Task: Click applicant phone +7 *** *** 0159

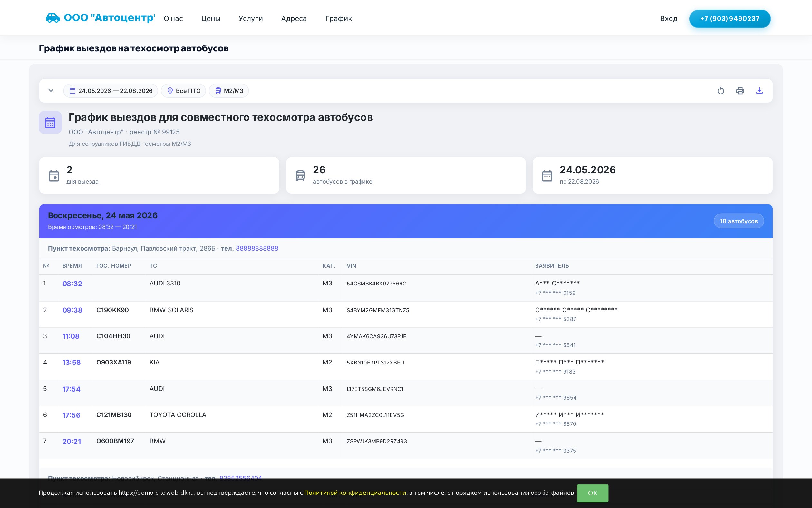Action: (x=555, y=293)
